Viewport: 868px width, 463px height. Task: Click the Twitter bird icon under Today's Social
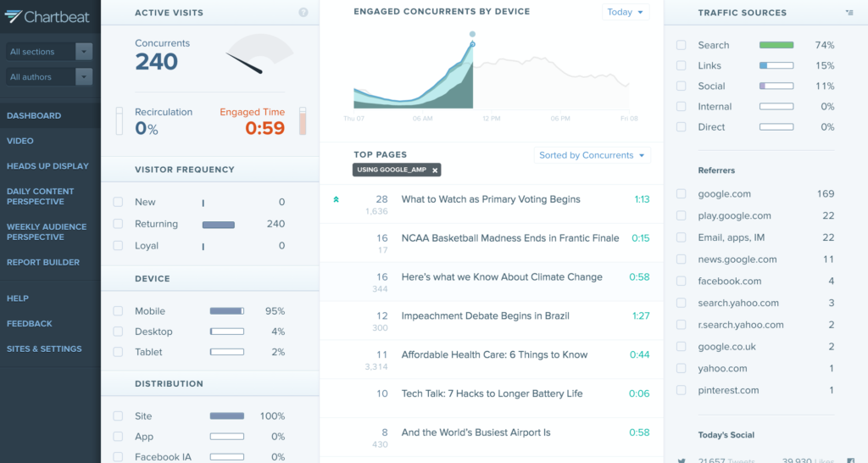(682, 459)
